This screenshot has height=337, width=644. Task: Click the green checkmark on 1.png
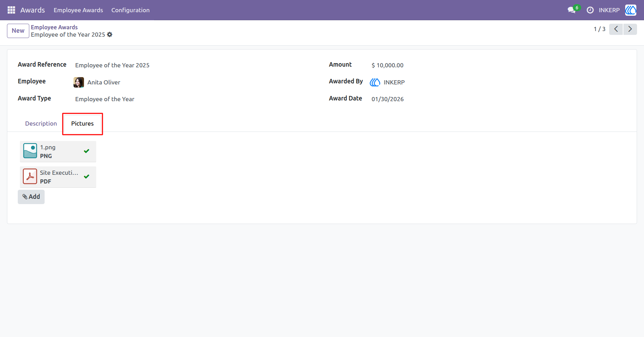click(x=86, y=151)
